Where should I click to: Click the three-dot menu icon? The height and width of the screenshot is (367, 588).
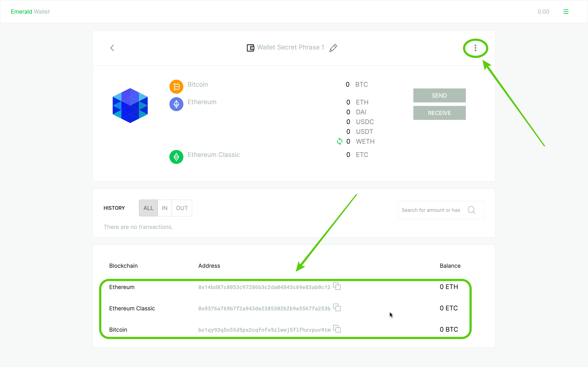pos(475,48)
